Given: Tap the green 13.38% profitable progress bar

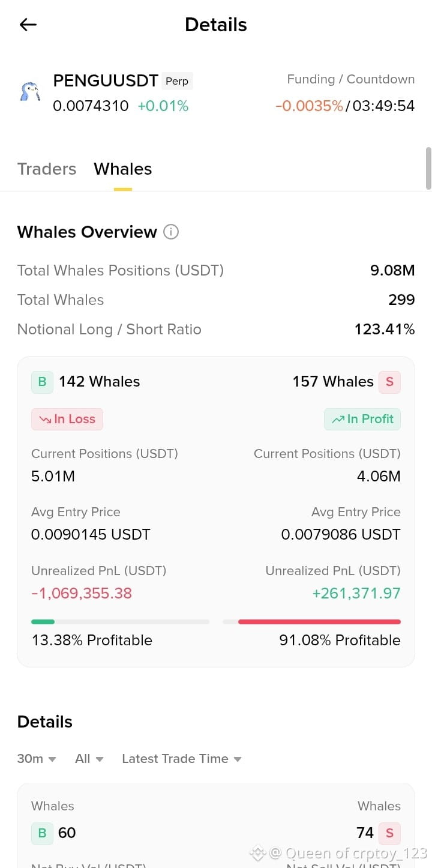Looking at the screenshot, I should [x=120, y=622].
